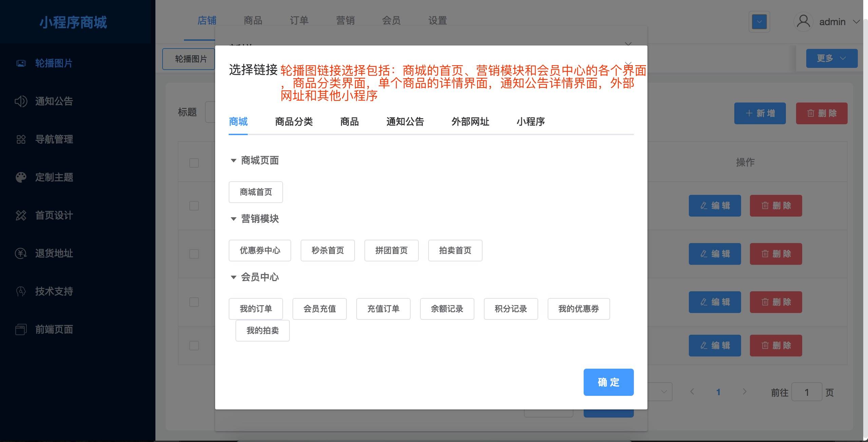Collapse the 商城页面 section
Image resolution: width=868 pixels, height=442 pixels.
(233, 161)
